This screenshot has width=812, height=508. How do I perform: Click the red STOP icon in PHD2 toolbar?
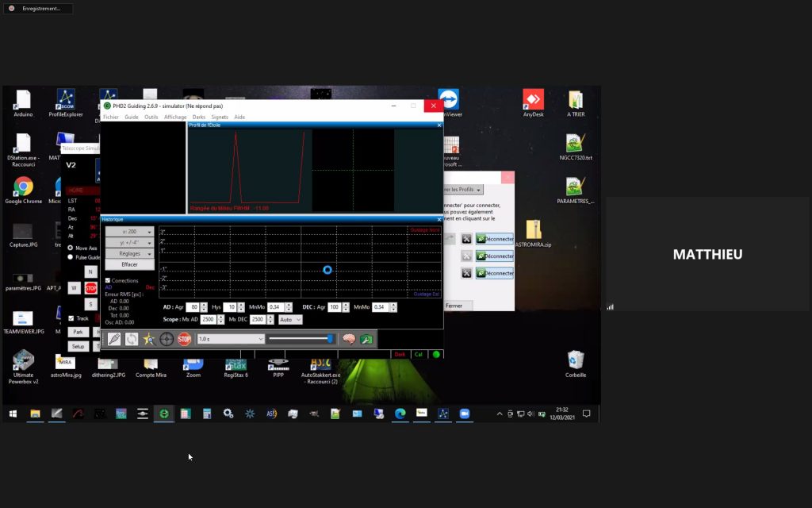click(x=184, y=339)
